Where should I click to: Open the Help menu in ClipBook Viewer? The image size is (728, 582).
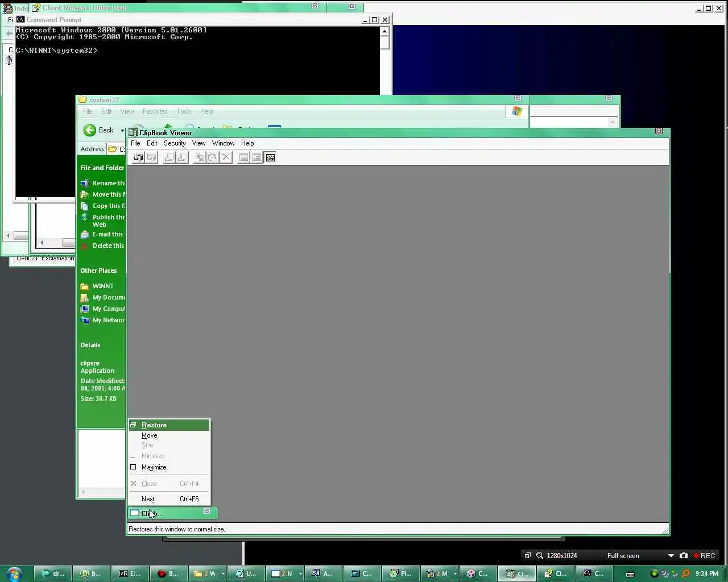(x=247, y=143)
